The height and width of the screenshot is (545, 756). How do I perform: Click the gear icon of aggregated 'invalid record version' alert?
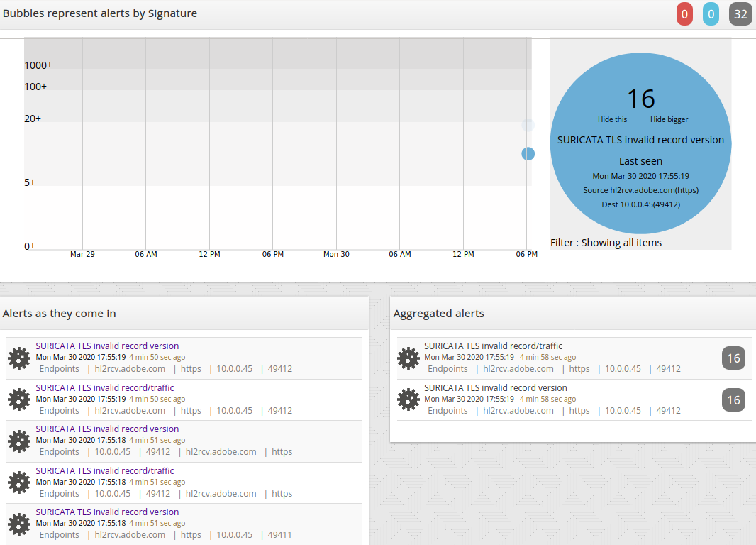408,400
